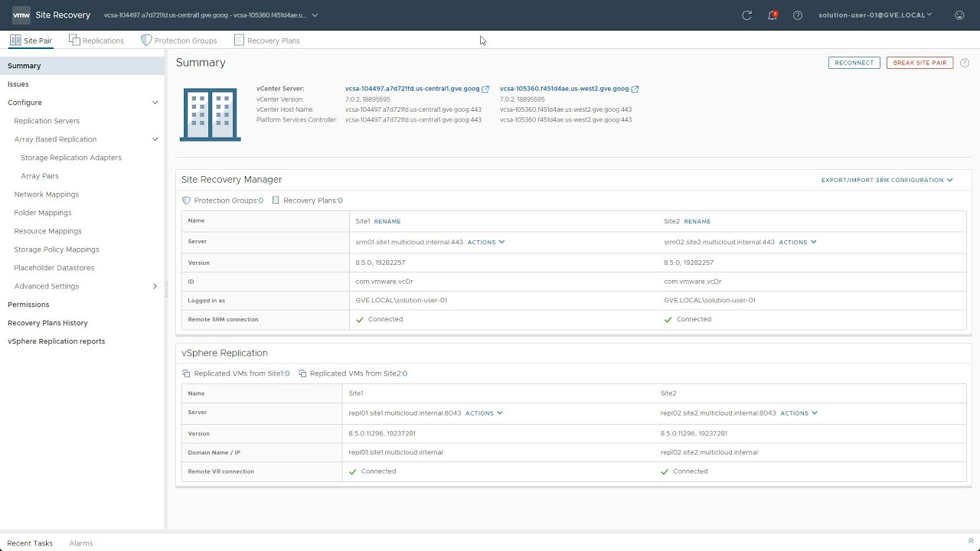This screenshot has width=980, height=551.
Task: Open the notifications bell icon
Action: click(x=773, y=15)
